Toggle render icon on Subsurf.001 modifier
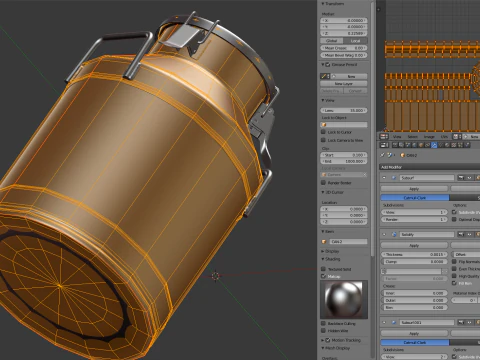This screenshot has width=480, height=360. pos(461,322)
